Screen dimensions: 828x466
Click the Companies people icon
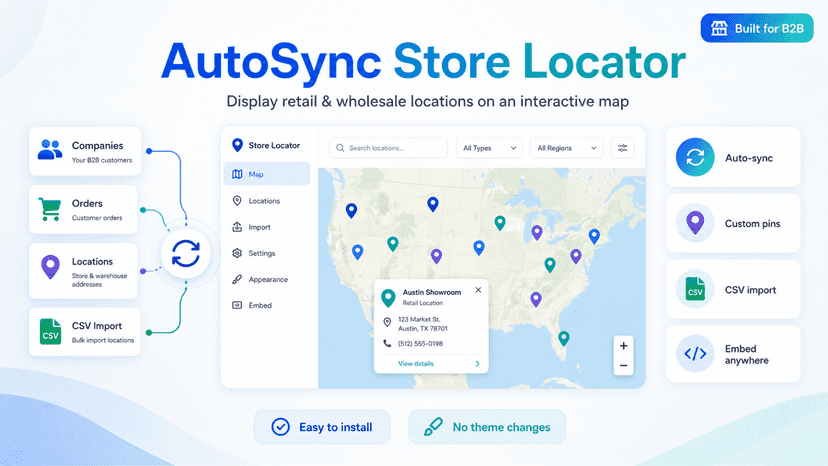pyautogui.click(x=50, y=150)
